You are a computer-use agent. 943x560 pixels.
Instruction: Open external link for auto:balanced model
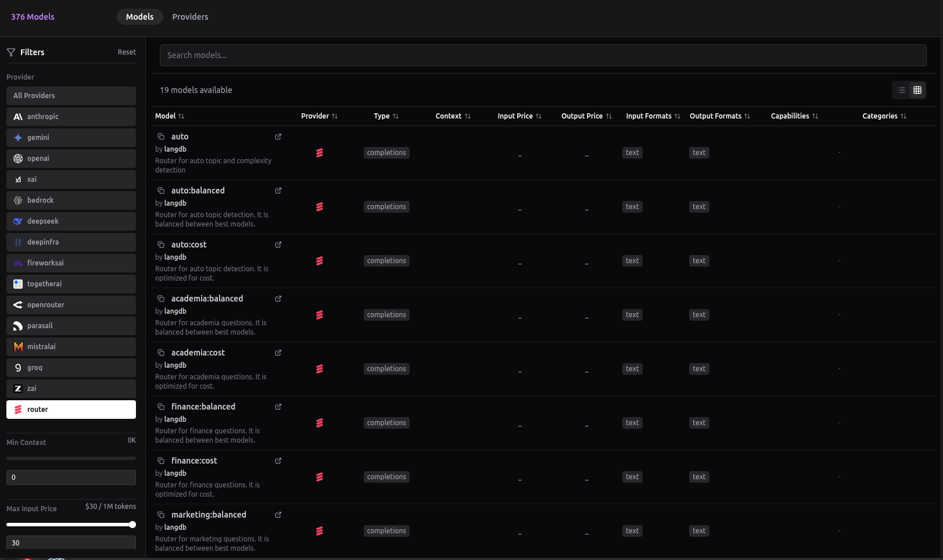pyautogui.click(x=278, y=191)
